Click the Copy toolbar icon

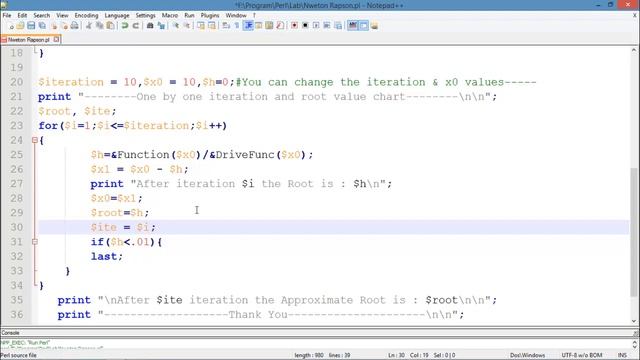click(x=99, y=26)
